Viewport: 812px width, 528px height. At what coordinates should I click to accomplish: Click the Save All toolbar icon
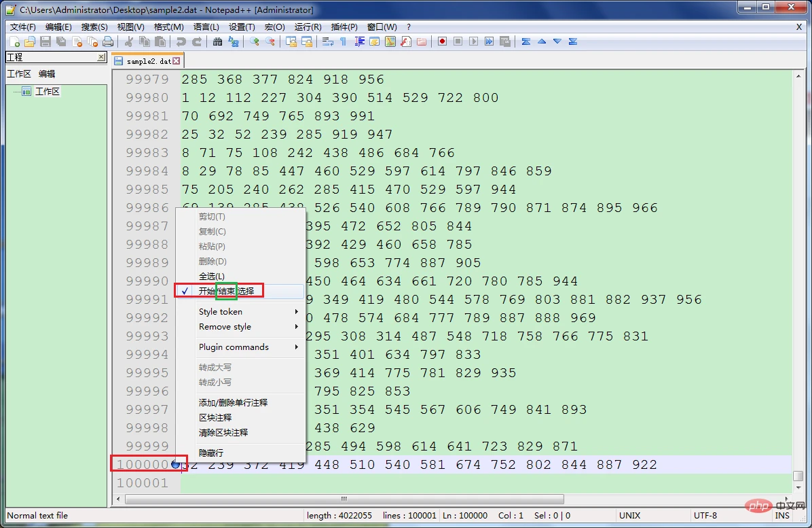61,41
